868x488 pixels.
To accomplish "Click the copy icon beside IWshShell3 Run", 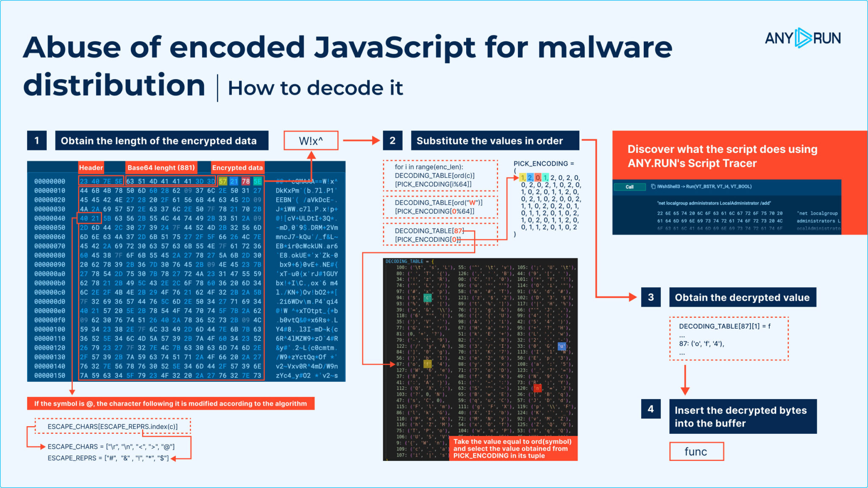I will coord(653,186).
